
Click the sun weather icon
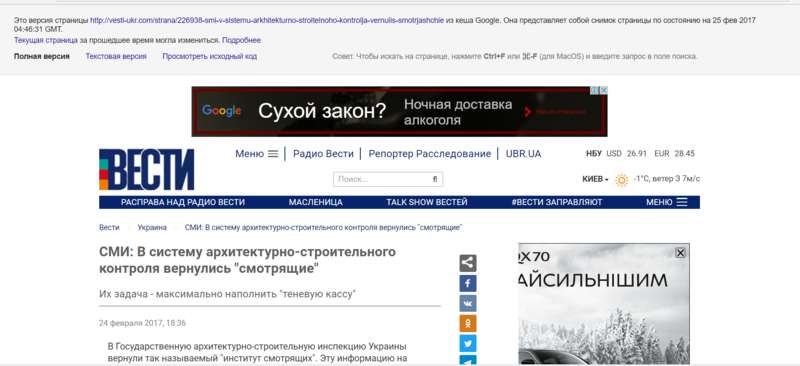tap(621, 180)
